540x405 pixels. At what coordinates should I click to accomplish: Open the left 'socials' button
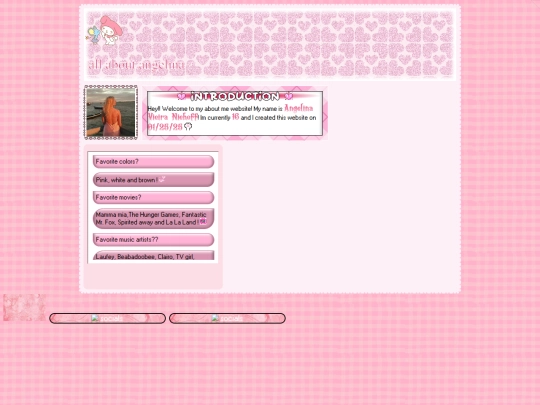(x=107, y=318)
